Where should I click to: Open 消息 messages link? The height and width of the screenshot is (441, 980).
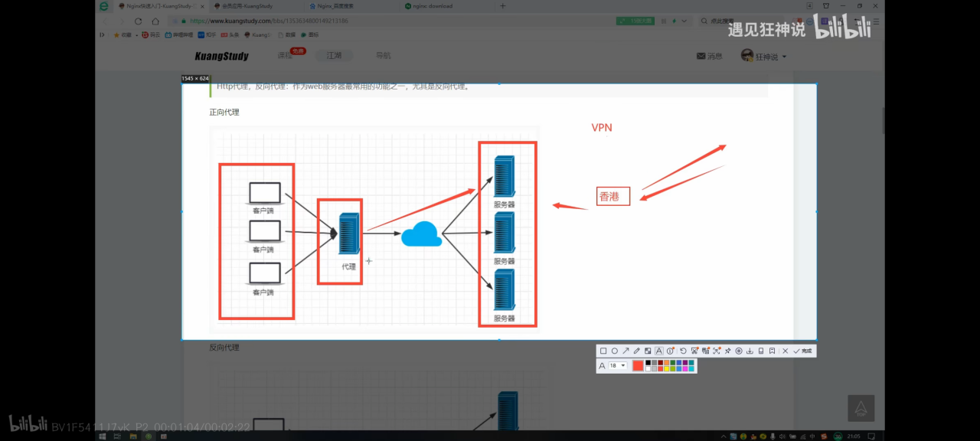709,56
